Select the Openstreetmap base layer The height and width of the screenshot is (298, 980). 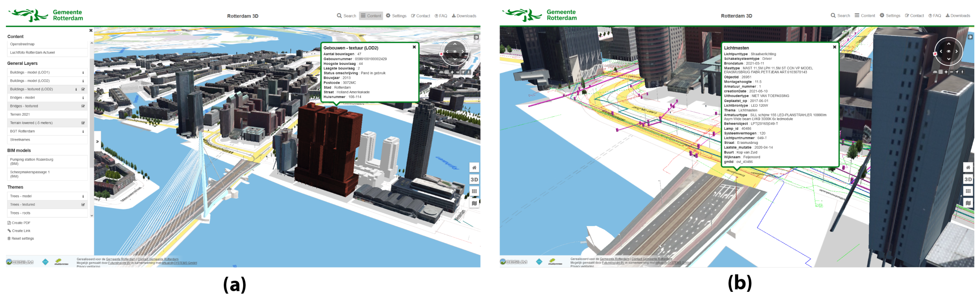pyautogui.click(x=22, y=44)
